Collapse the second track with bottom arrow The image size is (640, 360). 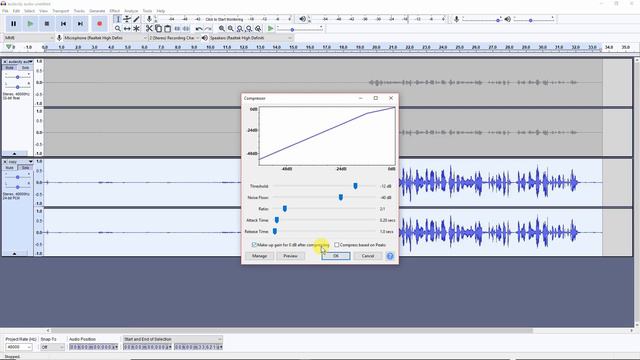[14, 253]
